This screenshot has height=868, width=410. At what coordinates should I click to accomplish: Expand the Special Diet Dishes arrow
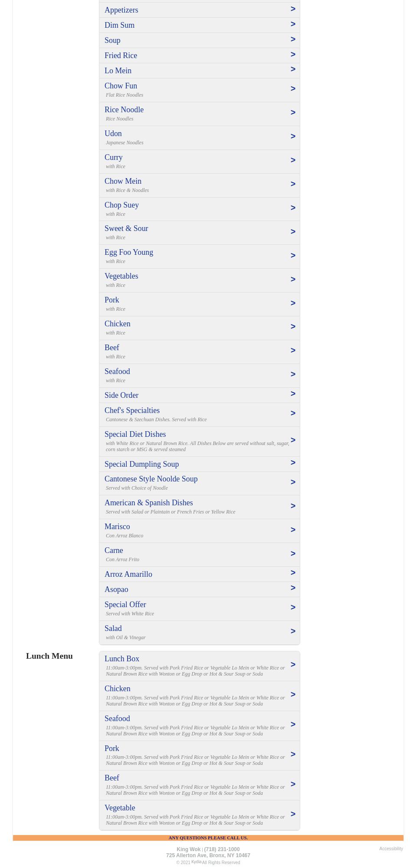293,440
